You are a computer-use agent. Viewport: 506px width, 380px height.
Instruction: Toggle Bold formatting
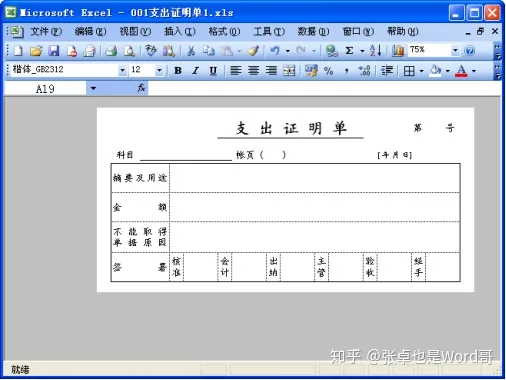click(178, 70)
